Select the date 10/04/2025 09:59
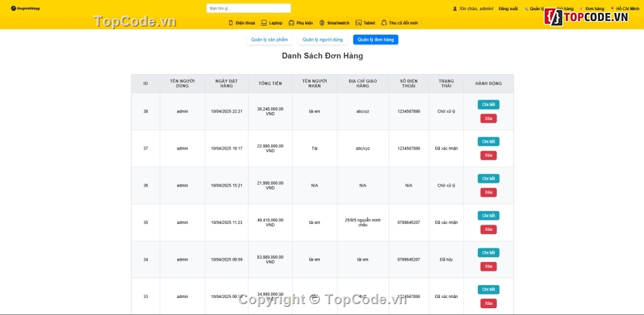644x315 pixels. click(226, 259)
